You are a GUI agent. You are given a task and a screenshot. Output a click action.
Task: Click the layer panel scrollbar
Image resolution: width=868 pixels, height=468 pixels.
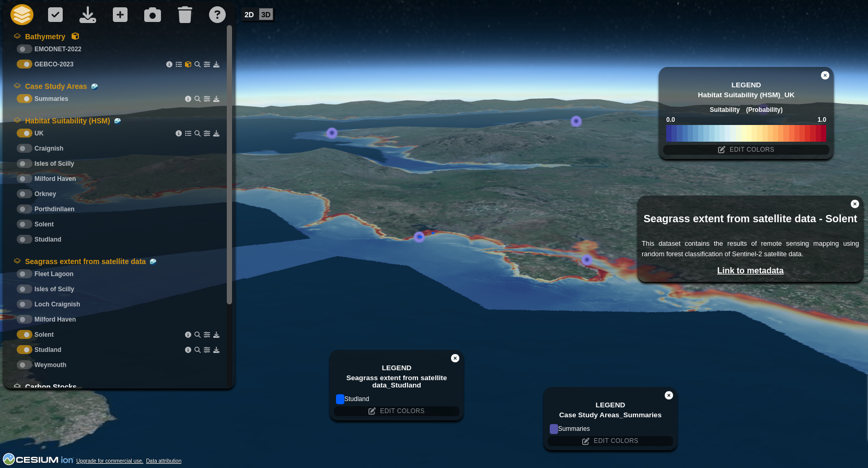[229, 165]
